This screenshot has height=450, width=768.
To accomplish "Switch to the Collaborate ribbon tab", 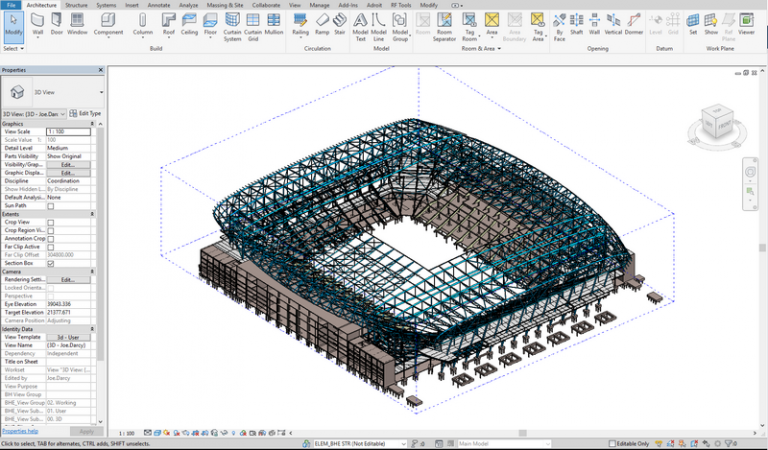I will point(266,5).
